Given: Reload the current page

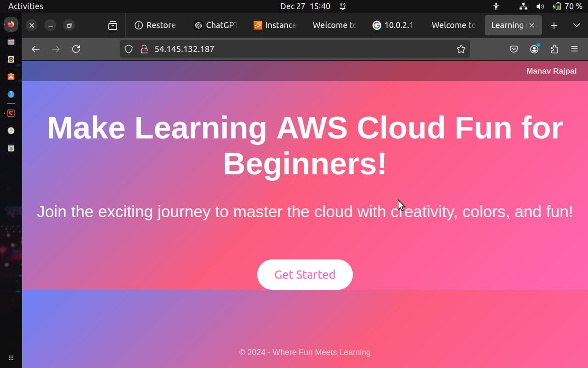Looking at the screenshot, I should (76, 49).
